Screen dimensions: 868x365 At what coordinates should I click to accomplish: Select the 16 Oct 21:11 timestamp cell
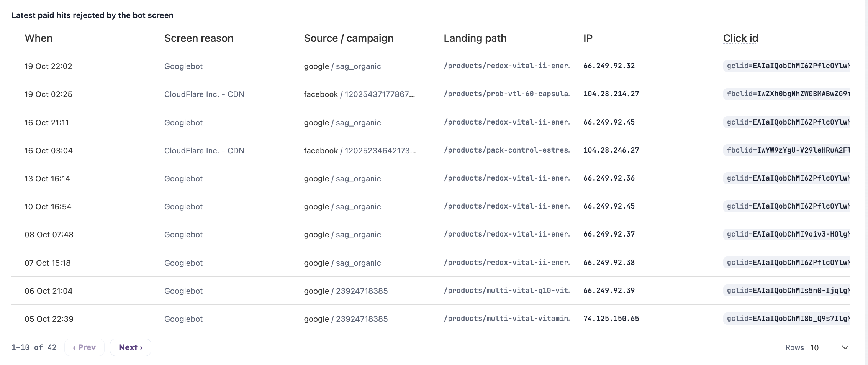(47, 123)
